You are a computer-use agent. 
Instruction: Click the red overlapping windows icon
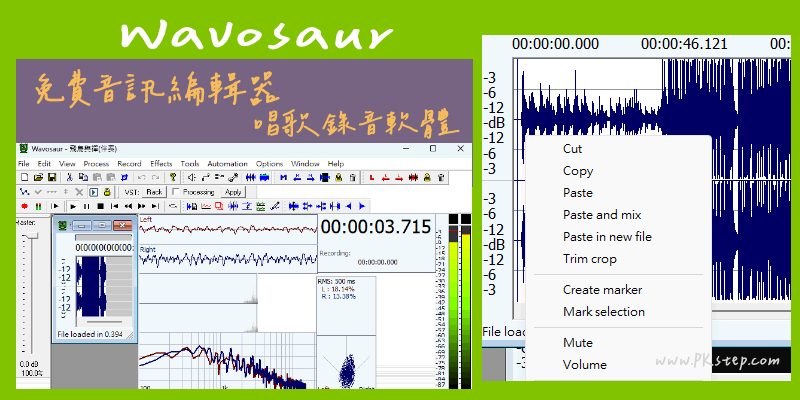tap(219, 206)
